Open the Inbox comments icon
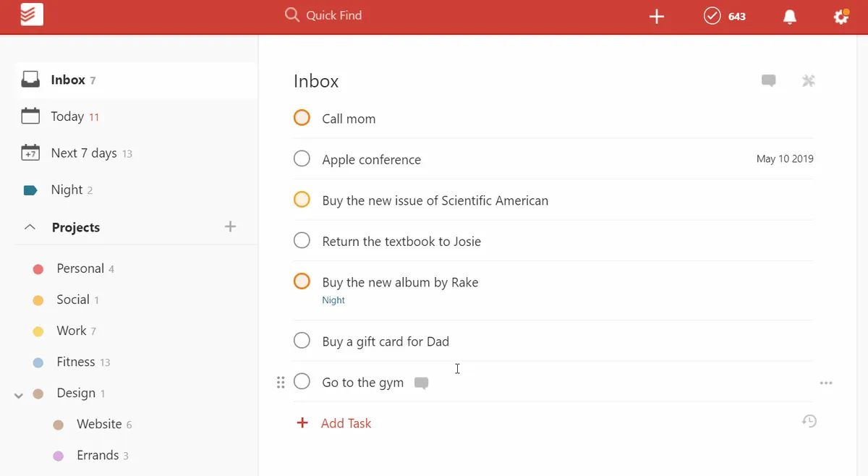Screen dimensions: 868x476 point(769,80)
